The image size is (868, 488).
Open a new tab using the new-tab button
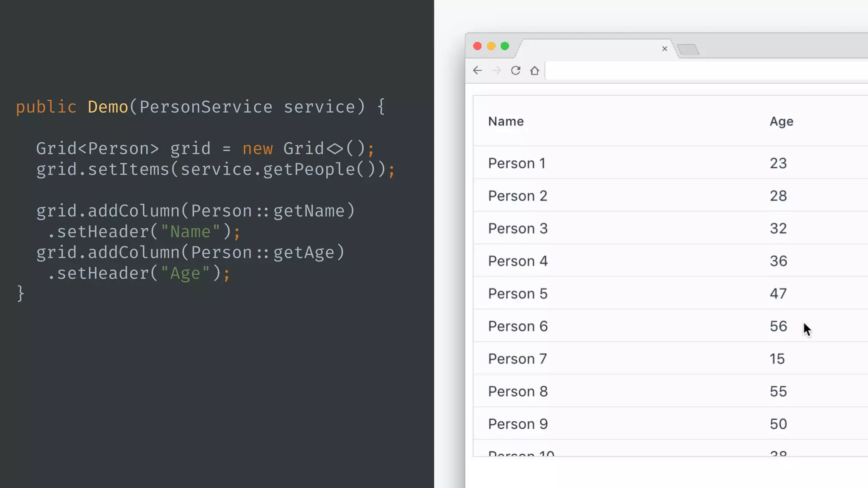(688, 50)
